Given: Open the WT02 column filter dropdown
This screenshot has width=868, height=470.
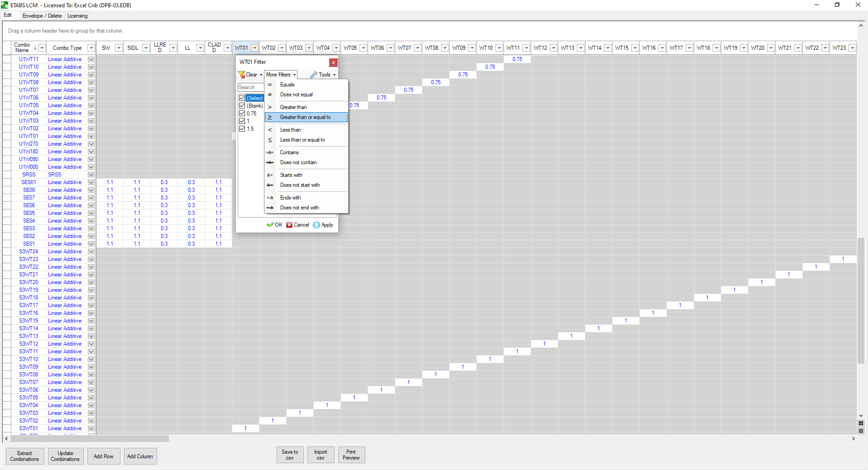Looking at the screenshot, I should (282, 48).
